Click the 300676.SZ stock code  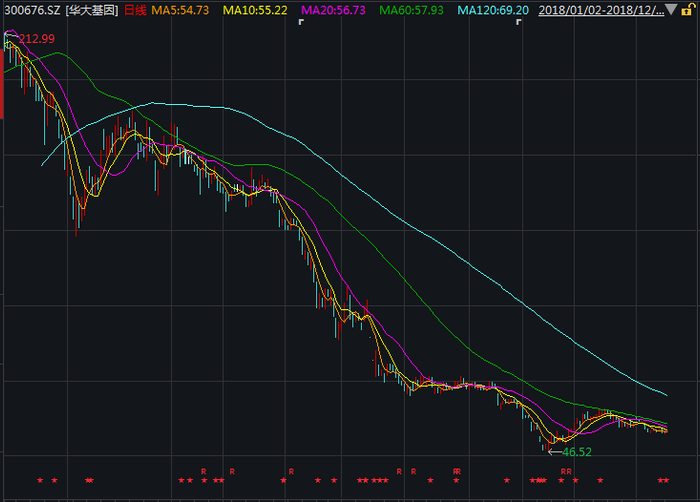pos(32,10)
